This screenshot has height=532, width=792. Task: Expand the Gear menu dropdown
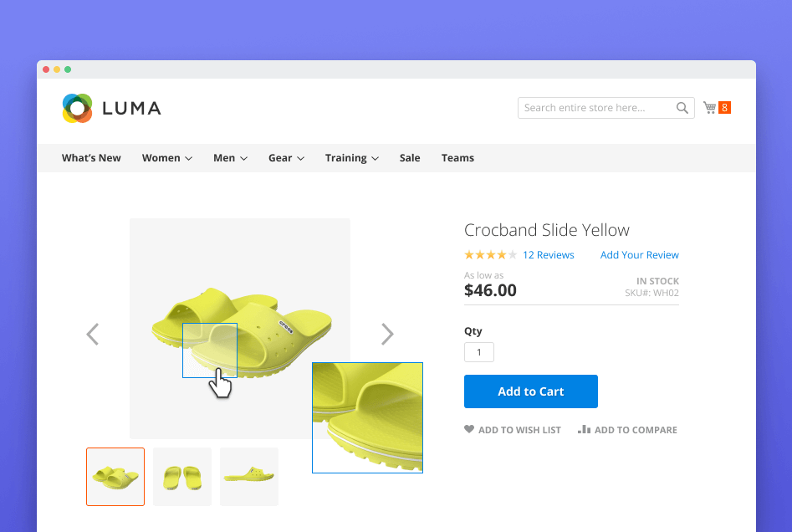286,158
